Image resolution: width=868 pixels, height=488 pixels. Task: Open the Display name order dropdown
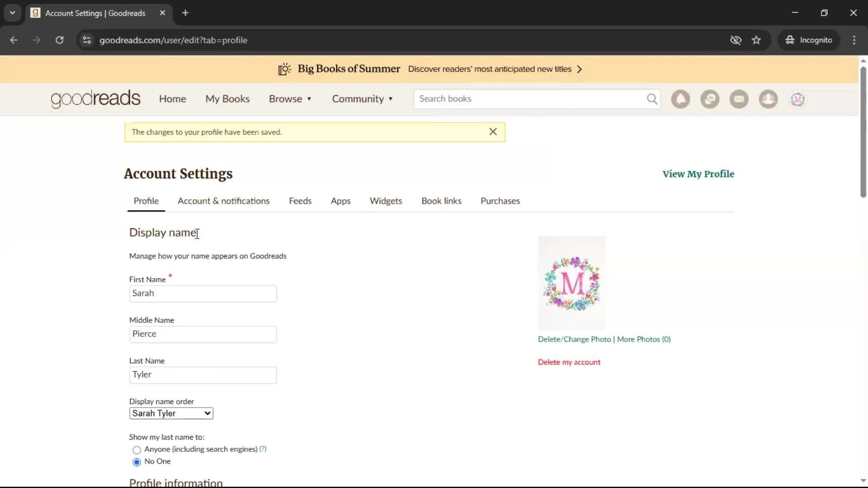point(171,413)
